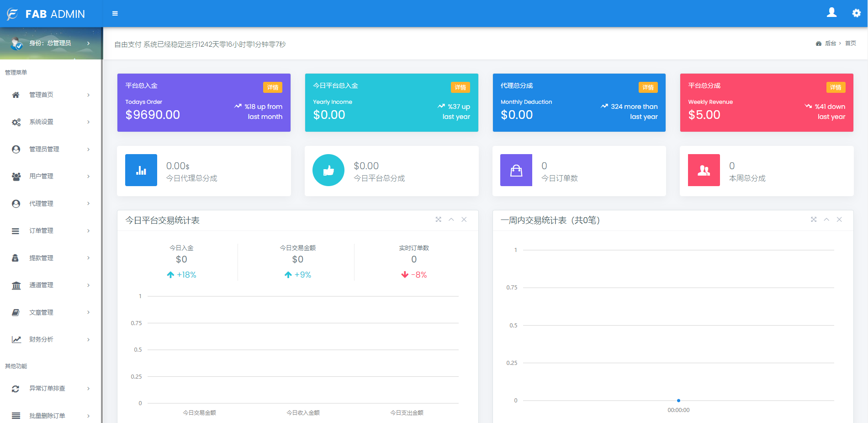Click the $5.00 weekly revenue amount
The height and width of the screenshot is (423, 868).
tap(704, 115)
